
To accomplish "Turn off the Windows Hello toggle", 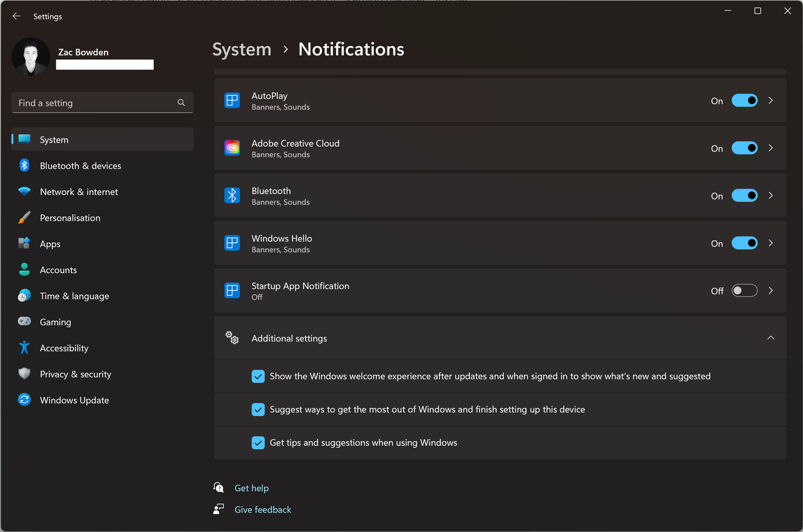I will click(x=744, y=243).
